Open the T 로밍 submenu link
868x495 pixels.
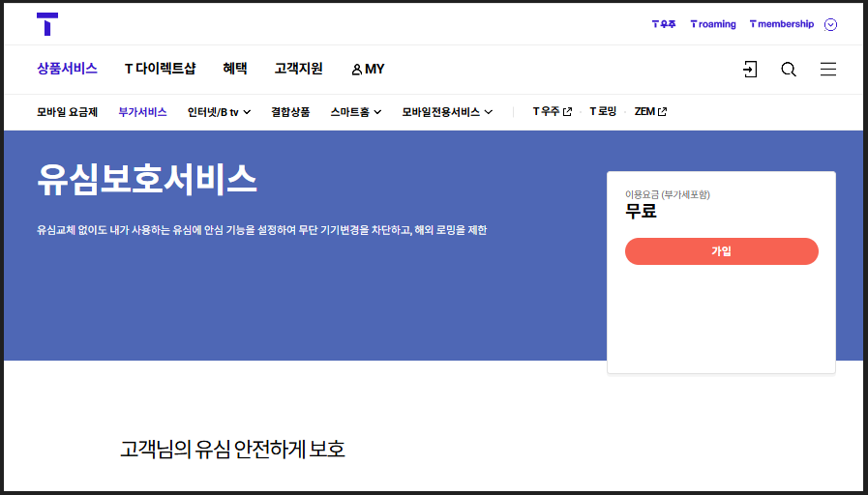click(x=603, y=112)
